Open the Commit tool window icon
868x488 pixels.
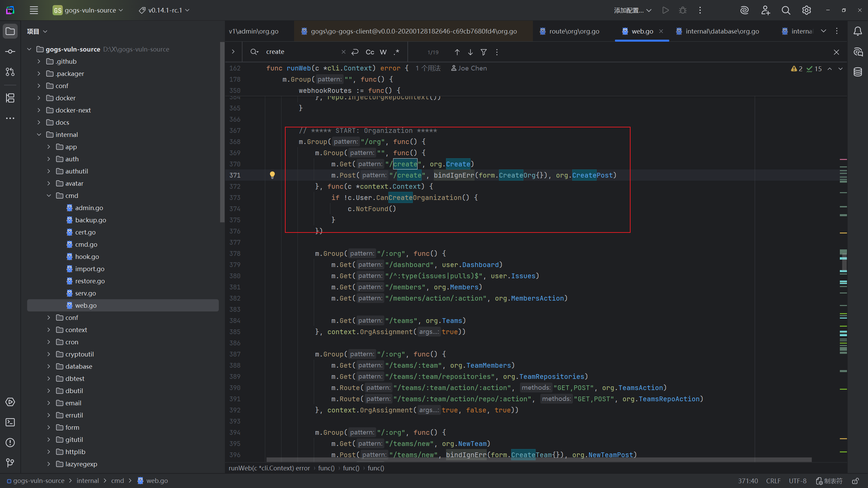pos(10,52)
